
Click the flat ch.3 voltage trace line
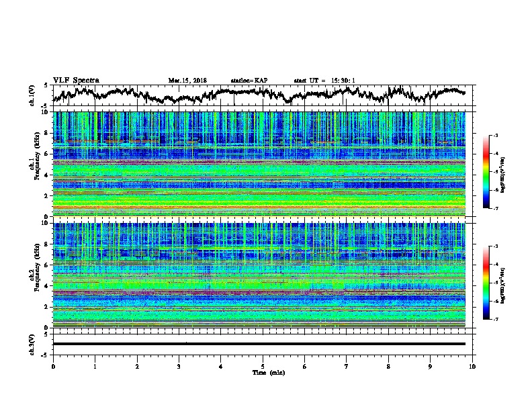(x=259, y=344)
